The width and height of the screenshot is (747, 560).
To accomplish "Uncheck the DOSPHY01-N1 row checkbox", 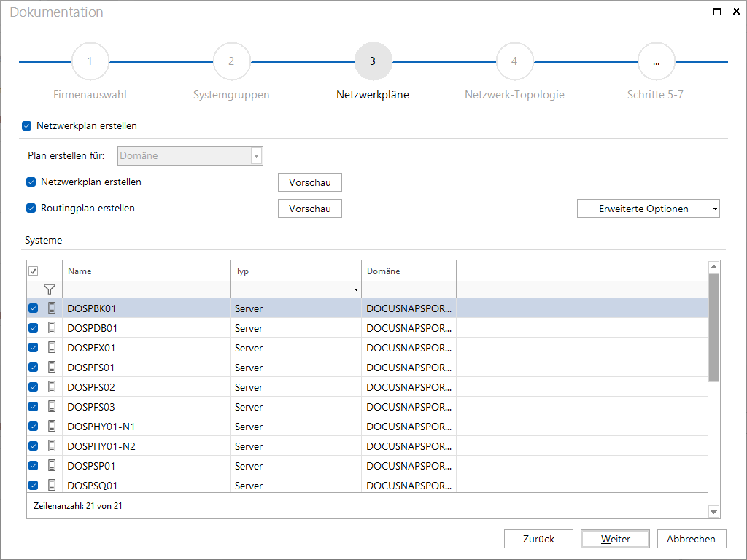I will 34,426.
